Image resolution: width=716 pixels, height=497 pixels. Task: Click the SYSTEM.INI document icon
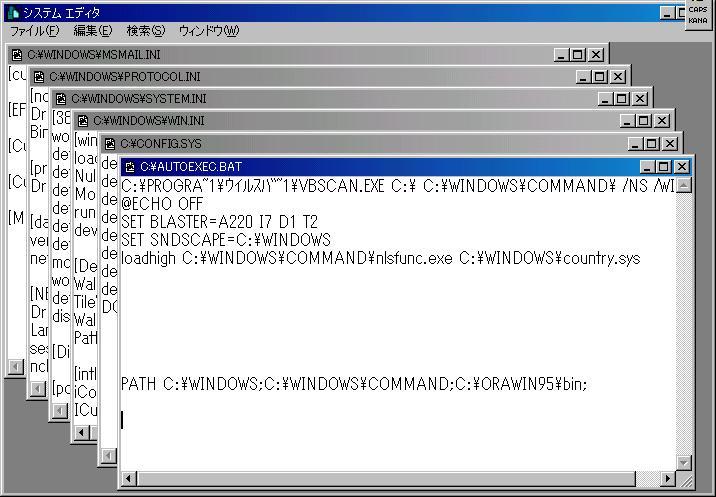(x=61, y=99)
